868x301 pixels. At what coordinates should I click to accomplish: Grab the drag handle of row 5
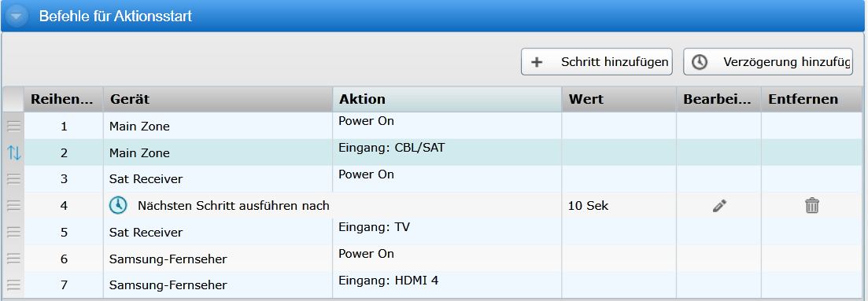13,233
